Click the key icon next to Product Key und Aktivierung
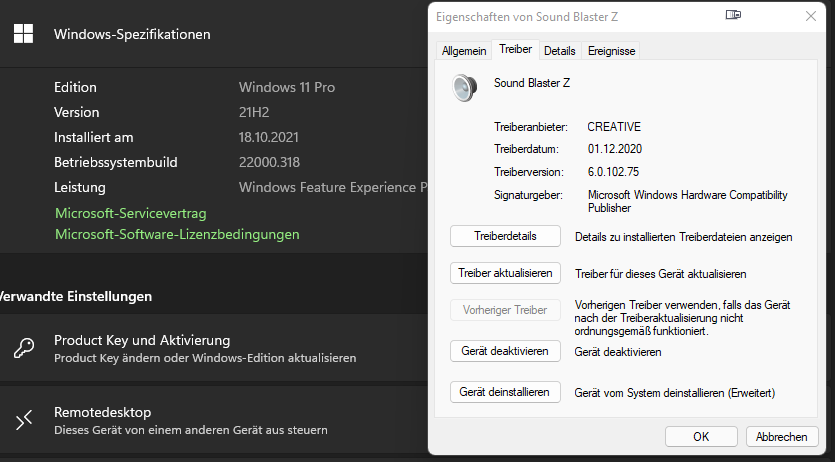 point(24,349)
